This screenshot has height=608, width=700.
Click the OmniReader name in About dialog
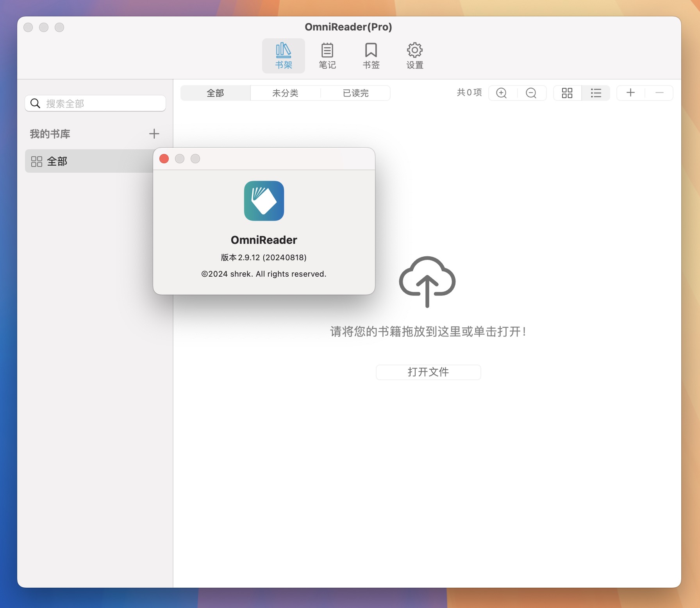(264, 240)
